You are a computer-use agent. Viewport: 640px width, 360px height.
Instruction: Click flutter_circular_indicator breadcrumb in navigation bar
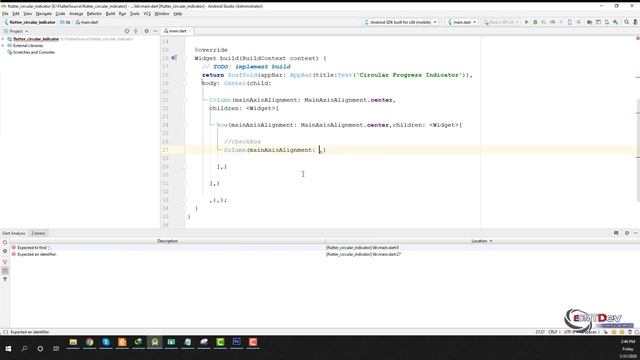coord(30,22)
